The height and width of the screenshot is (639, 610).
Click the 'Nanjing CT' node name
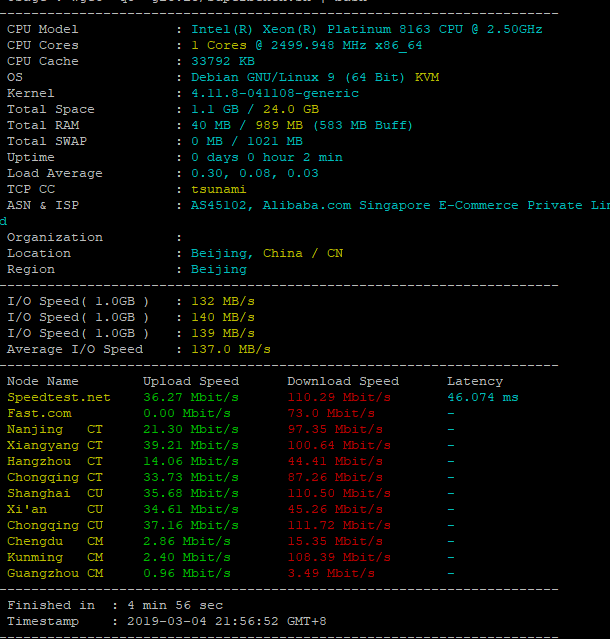tap(55, 430)
